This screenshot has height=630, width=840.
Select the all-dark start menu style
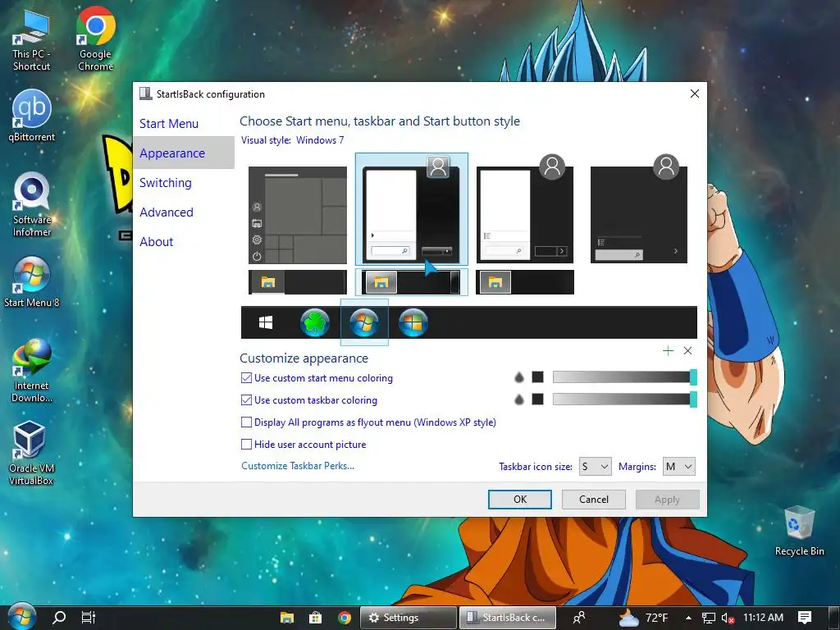[638, 209]
